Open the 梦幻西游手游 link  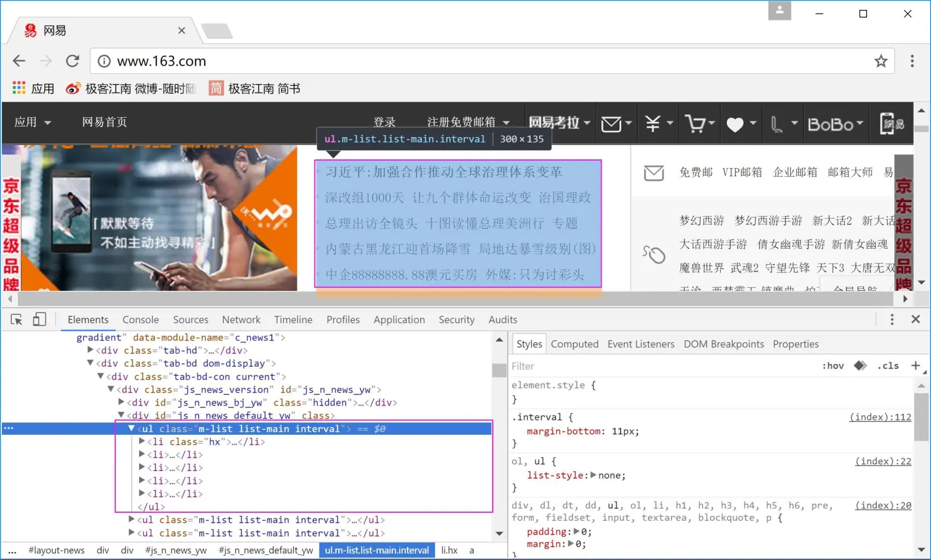click(768, 221)
